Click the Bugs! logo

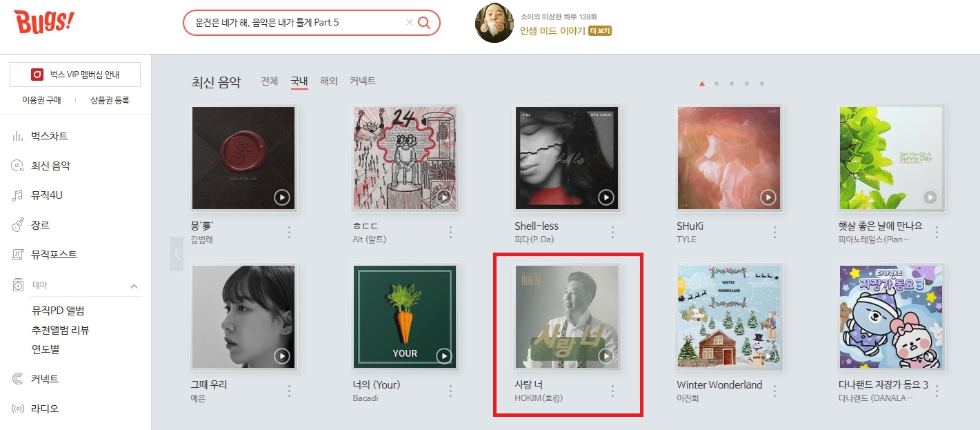tap(43, 23)
